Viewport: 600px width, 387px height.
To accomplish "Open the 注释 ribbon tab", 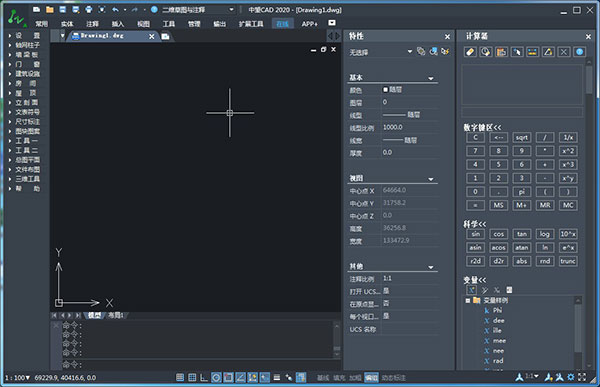I will pyautogui.click(x=92, y=24).
